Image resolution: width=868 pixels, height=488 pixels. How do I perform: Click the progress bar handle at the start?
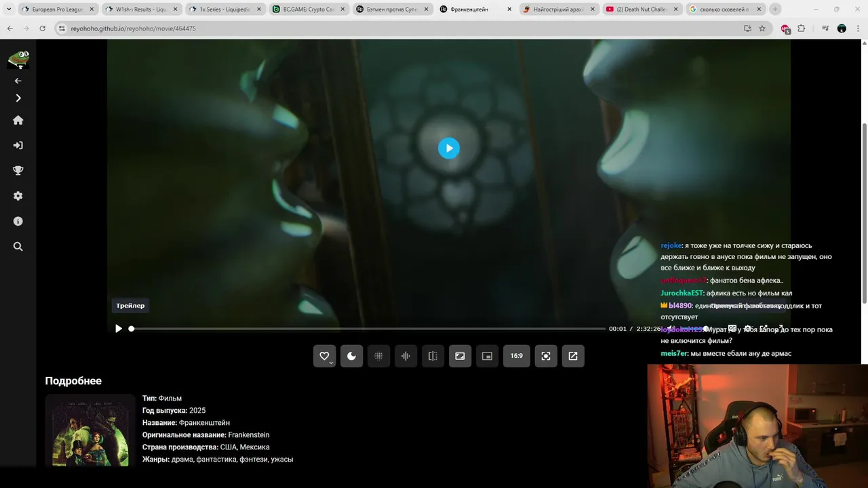132,329
